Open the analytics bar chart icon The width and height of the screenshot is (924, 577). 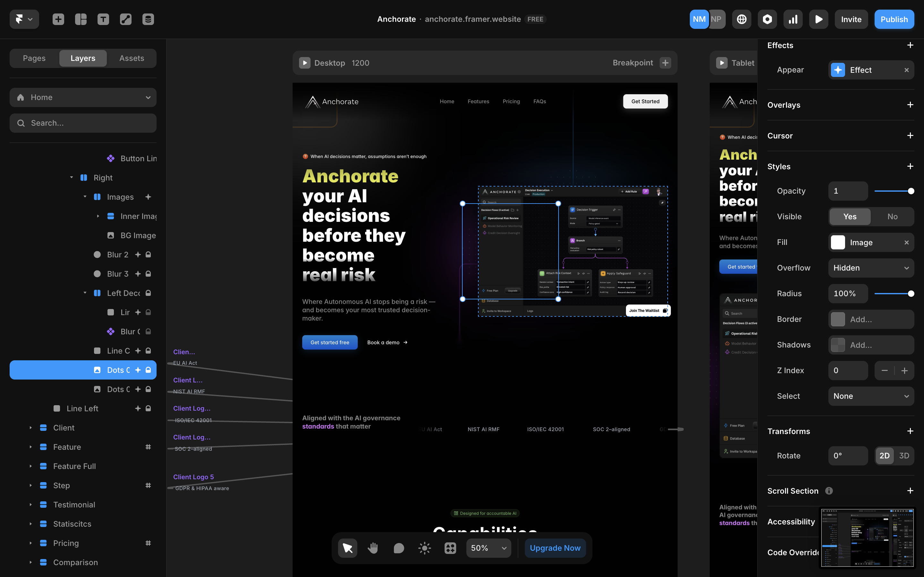coord(793,19)
